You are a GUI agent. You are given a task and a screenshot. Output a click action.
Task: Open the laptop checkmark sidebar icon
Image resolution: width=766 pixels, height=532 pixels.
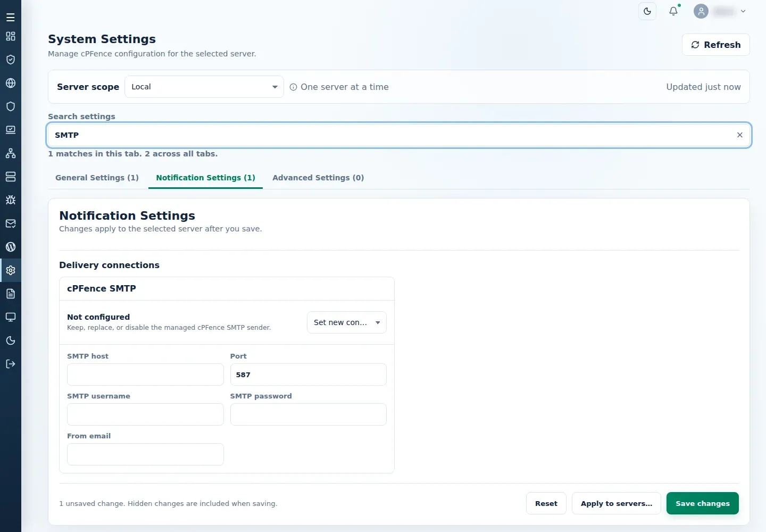[x=11, y=130]
